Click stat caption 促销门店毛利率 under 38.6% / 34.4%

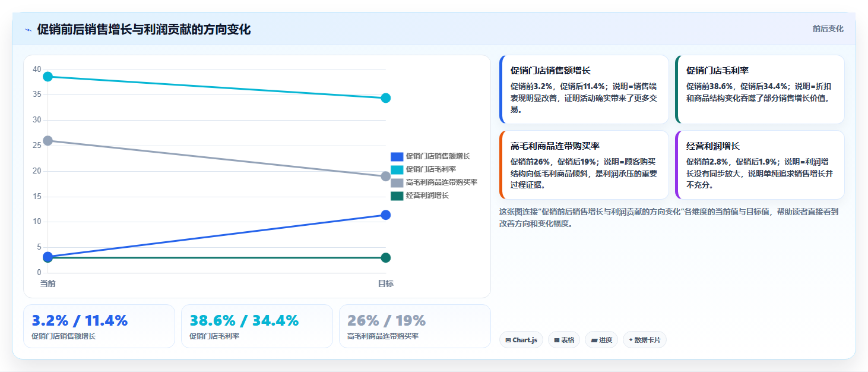pos(214,336)
